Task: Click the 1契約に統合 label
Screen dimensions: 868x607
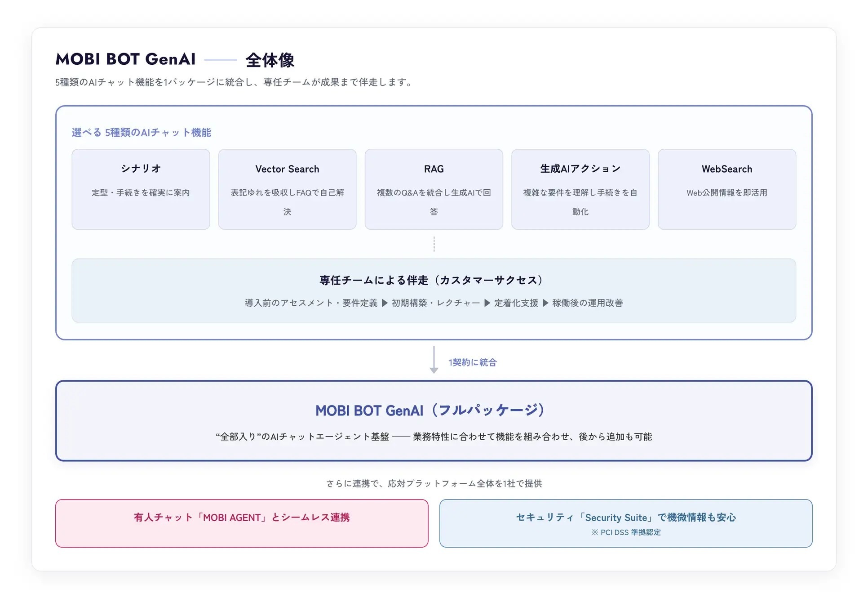Action: coord(473,362)
